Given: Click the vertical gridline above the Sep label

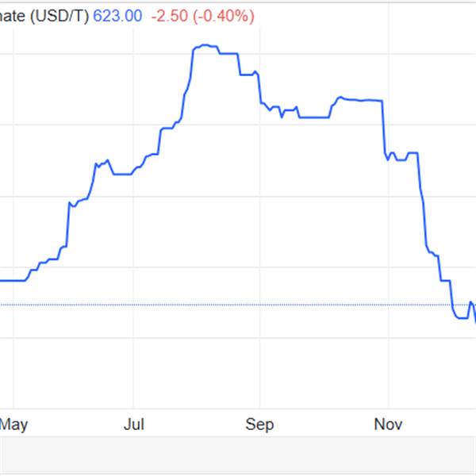Looking at the screenshot, I should click(259, 238).
